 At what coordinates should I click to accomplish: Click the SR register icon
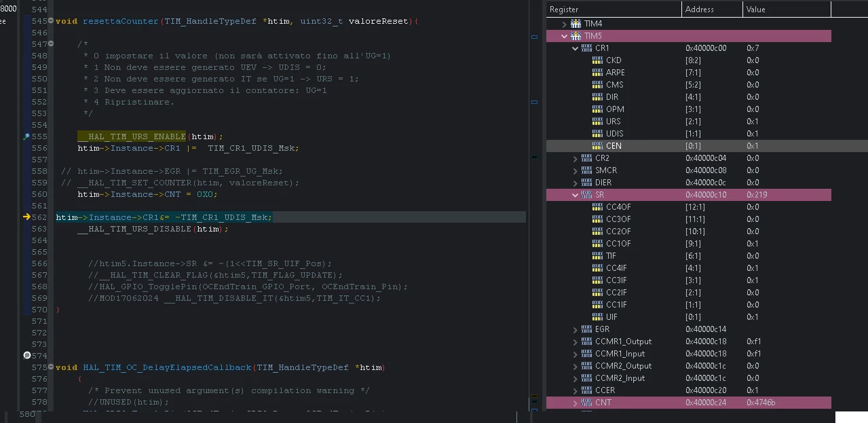point(586,195)
